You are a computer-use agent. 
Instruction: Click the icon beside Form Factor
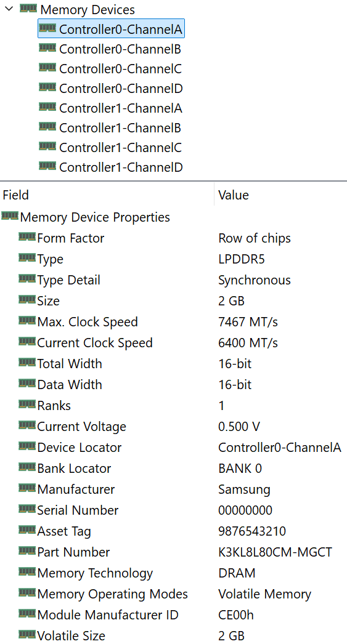point(27,237)
